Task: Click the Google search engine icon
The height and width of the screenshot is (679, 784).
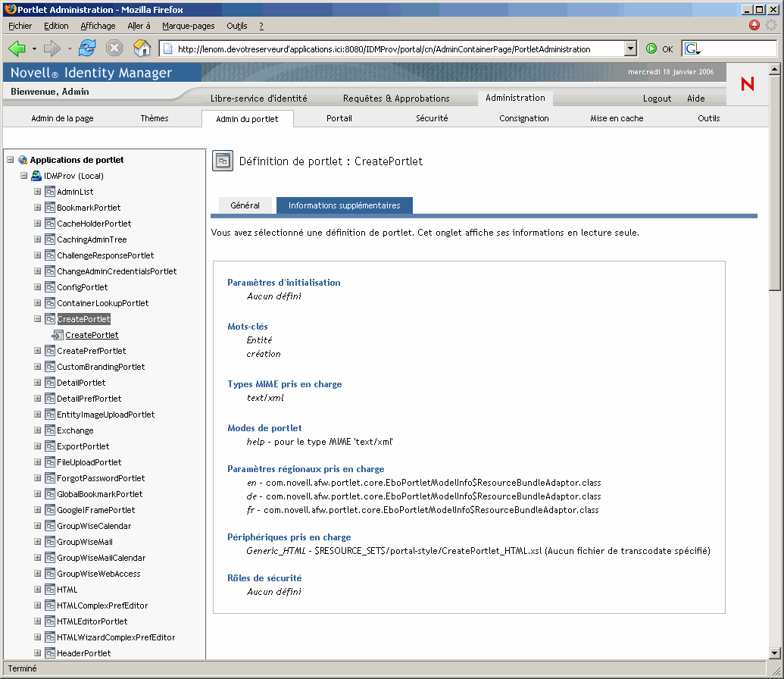Action: click(x=691, y=48)
